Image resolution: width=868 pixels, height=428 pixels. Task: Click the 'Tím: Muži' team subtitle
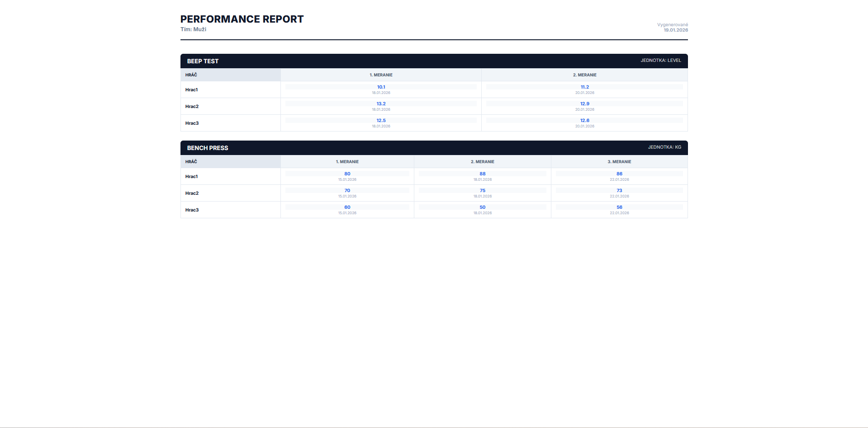(193, 29)
